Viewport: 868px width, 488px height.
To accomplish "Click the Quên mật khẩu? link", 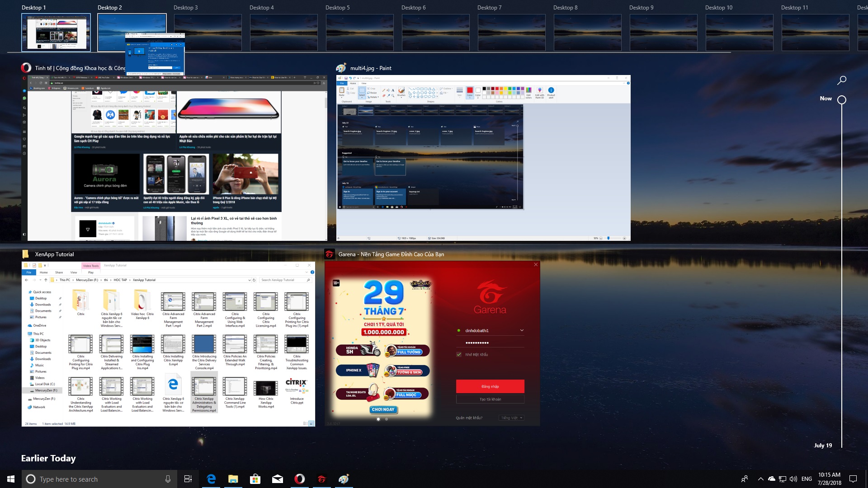I will [469, 418].
